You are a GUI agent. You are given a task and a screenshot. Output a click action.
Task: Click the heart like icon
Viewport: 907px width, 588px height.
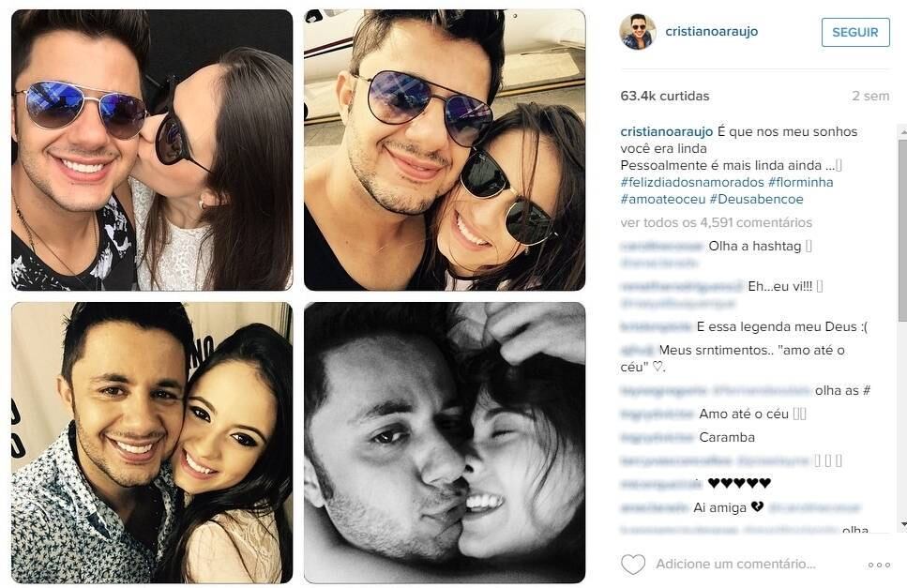click(632, 565)
